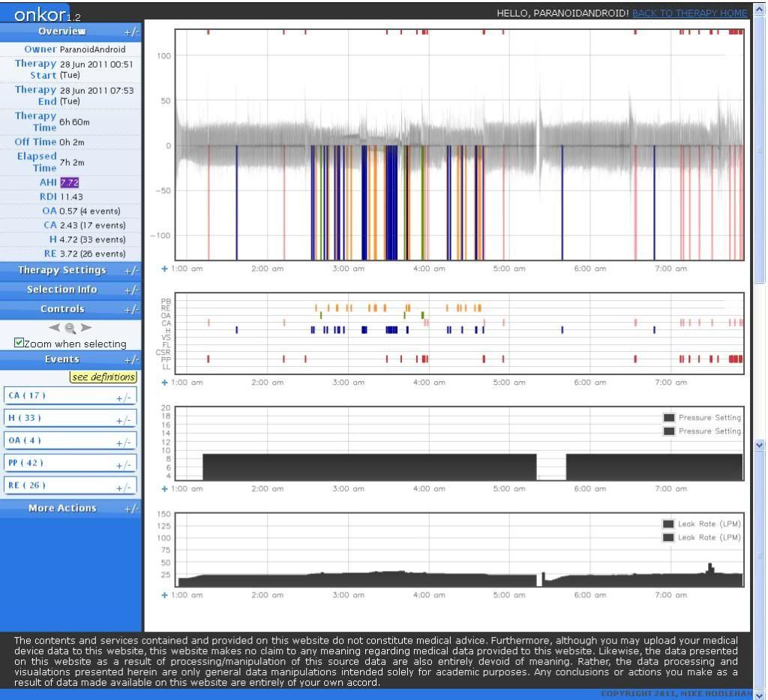Click the CSR row label in the events chart
The image size is (768, 700).
[163, 352]
